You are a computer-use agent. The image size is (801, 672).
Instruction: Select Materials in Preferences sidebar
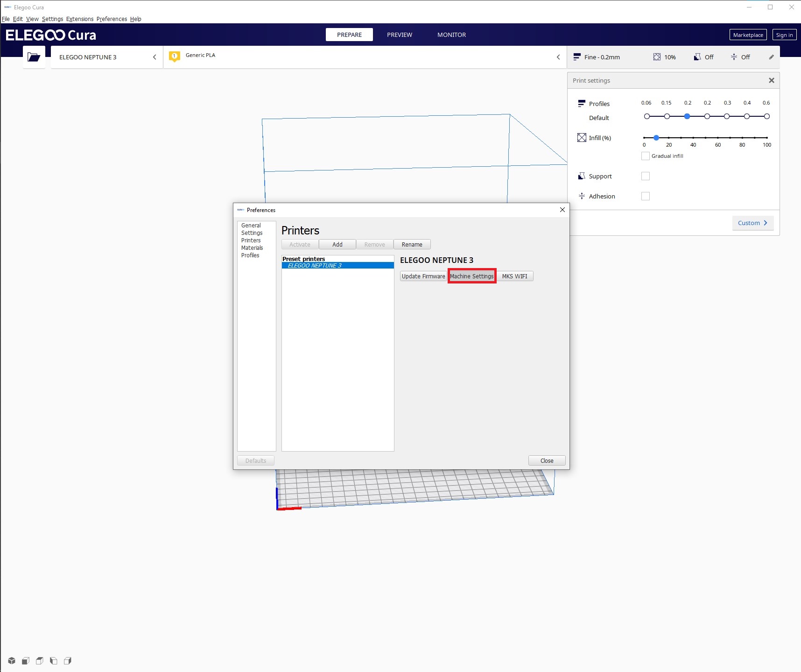click(x=252, y=248)
